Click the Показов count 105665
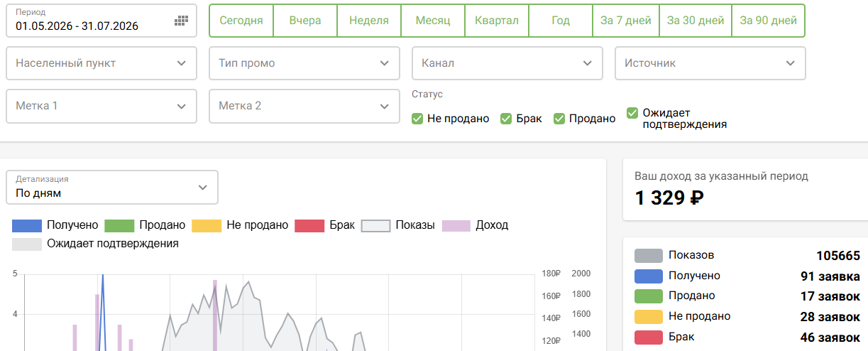 [838, 256]
